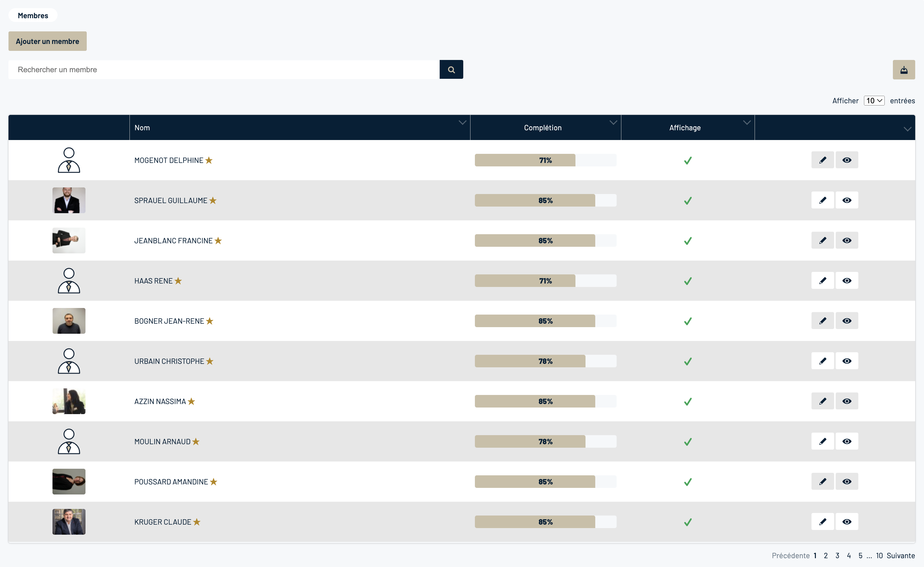The height and width of the screenshot is (567, 924).
Task: Edit MOGENOT DELPHINE with pencil icon
Action: tap(822, 160)
